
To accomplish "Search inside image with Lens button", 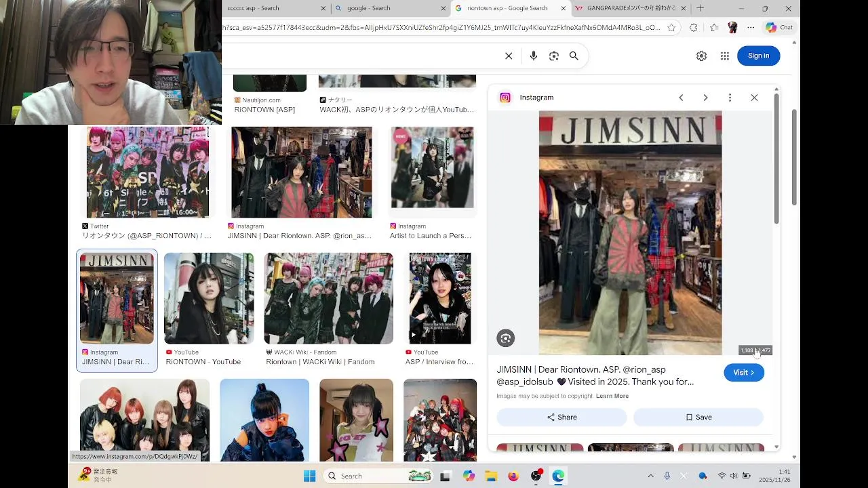I will (x=505, y=338).
